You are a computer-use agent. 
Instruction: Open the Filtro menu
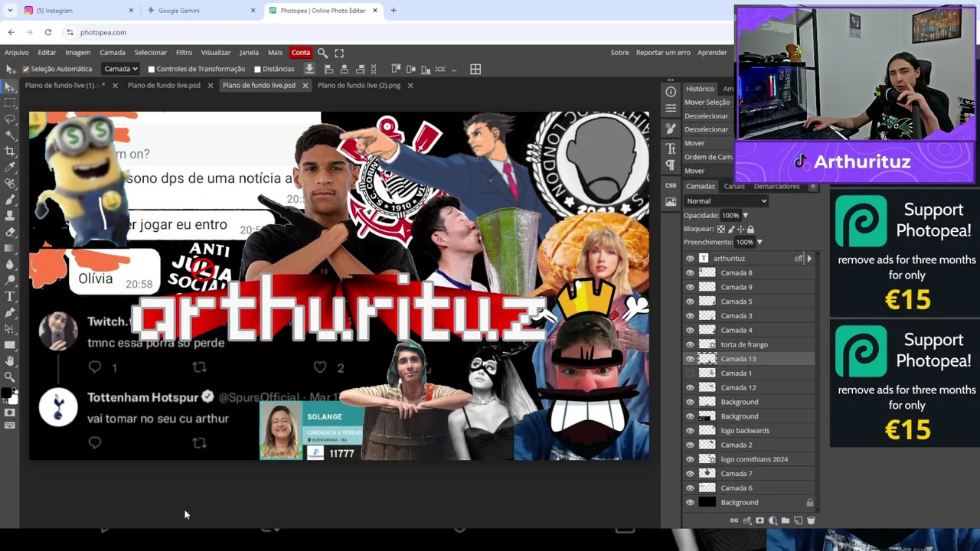click(184, 53)
